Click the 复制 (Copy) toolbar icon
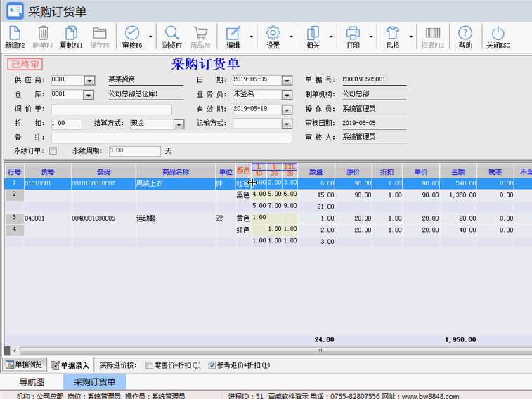The width and height of the screenshot is (532, 399). [x=71, y=34]
